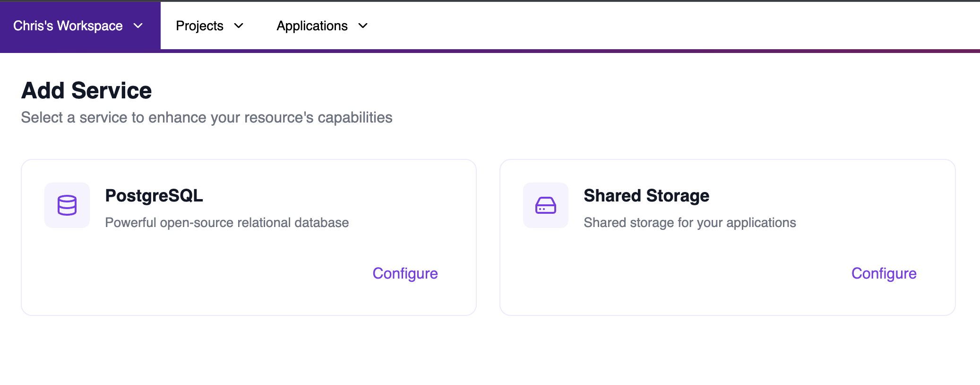Click the 'Select a service' subtitle text

click(x=206, y=117)
